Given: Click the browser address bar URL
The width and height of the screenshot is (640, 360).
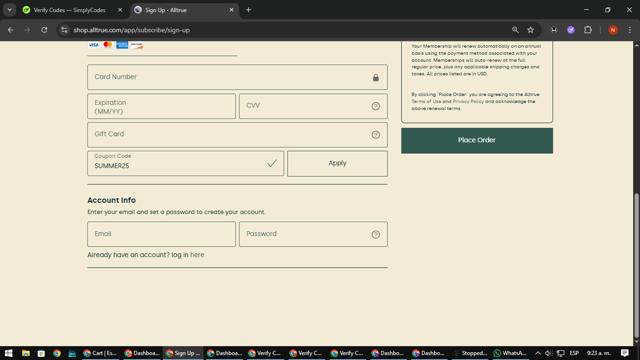Looking at the screenshot, I should tap(131, 30).
